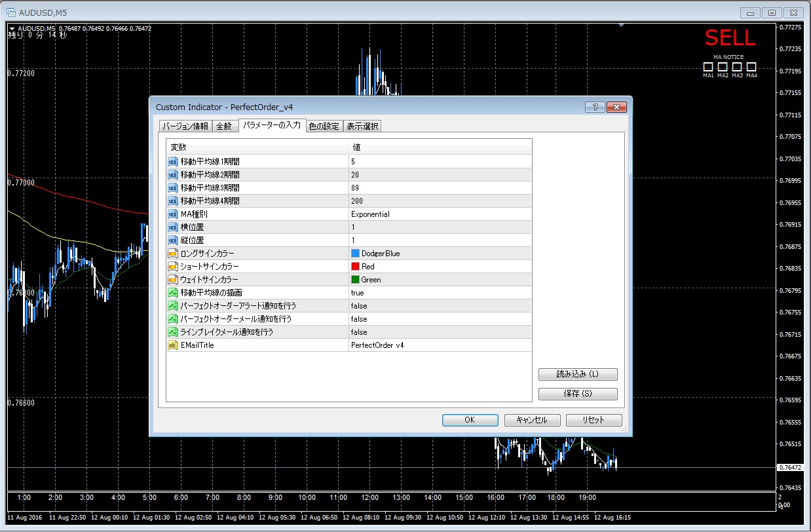The height and width of the screenshot is (532, 811).
Task: Confirm settings with the OK button
Action: click(x=469, y=420)
